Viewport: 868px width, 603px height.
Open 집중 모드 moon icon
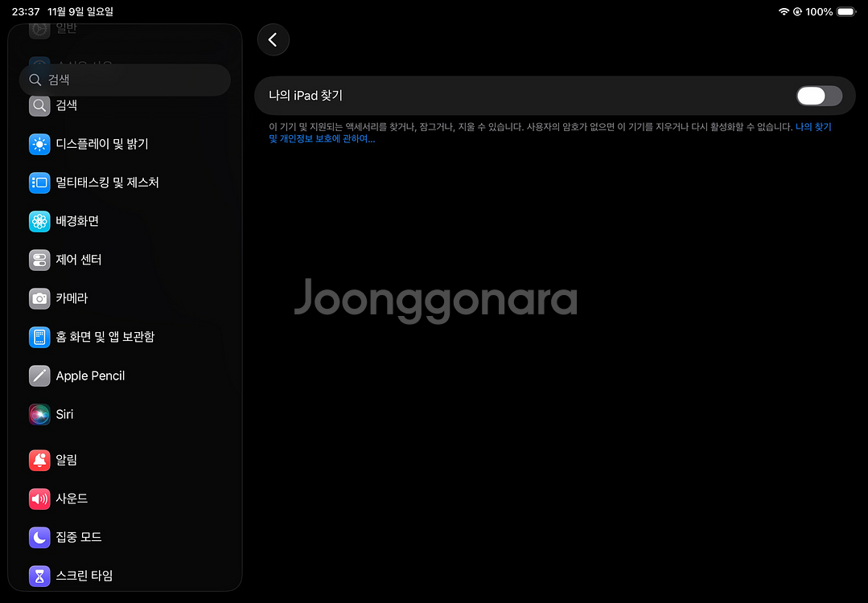click(39, 537)
